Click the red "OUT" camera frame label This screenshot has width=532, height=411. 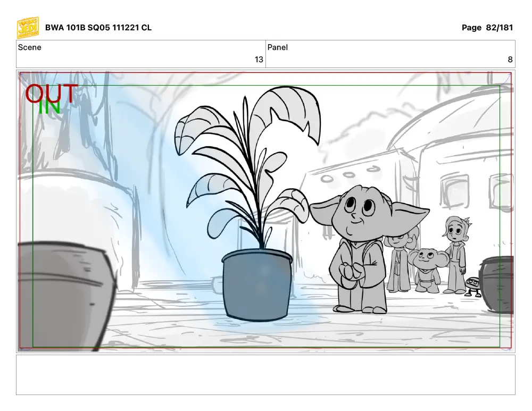[x=52, y=93]
